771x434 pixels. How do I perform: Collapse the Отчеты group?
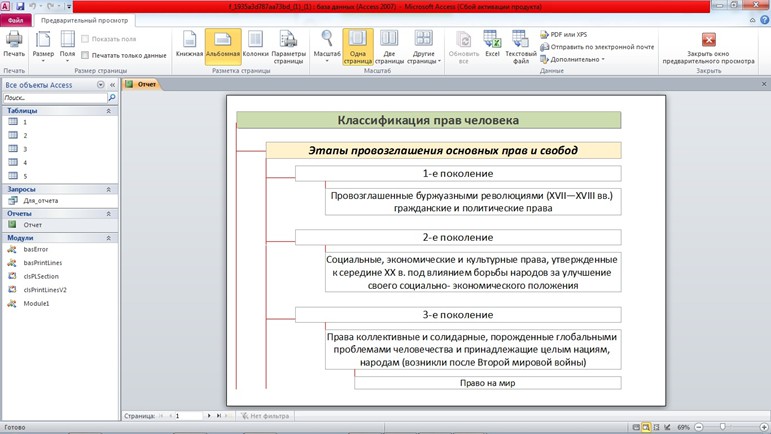pyautogui.click(x=109, y=214)
